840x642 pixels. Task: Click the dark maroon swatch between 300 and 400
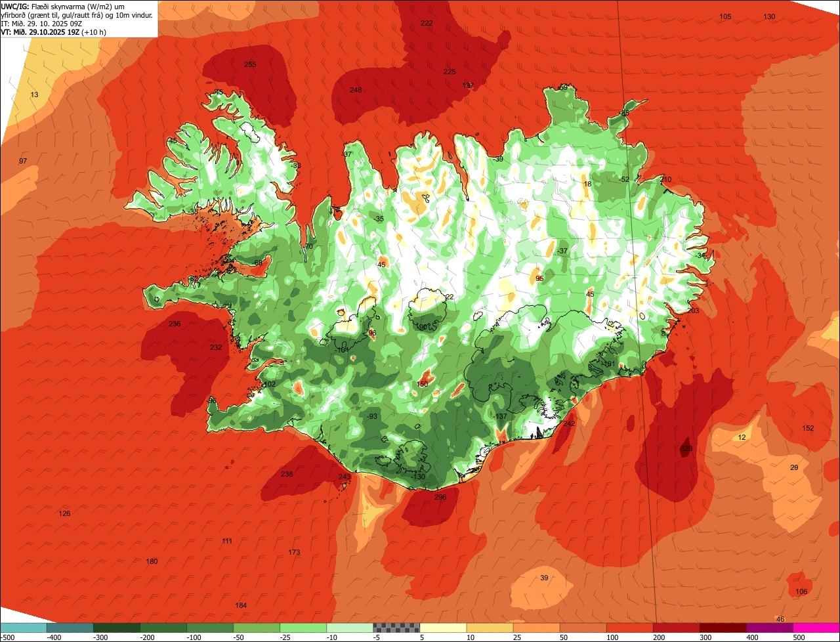(723, 628)
